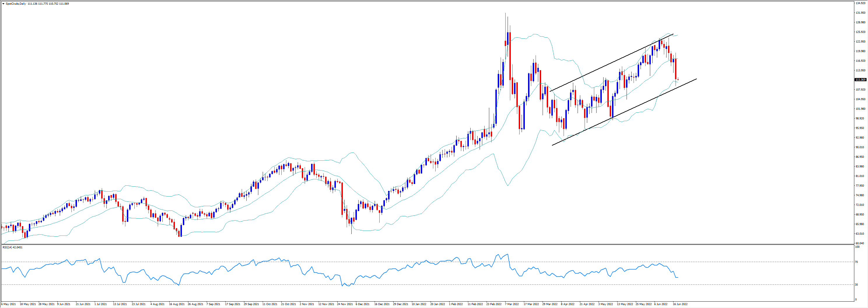Click the RSI(14) 42.0451 indicator label
The image size is (868, 308).
[13, 247]
